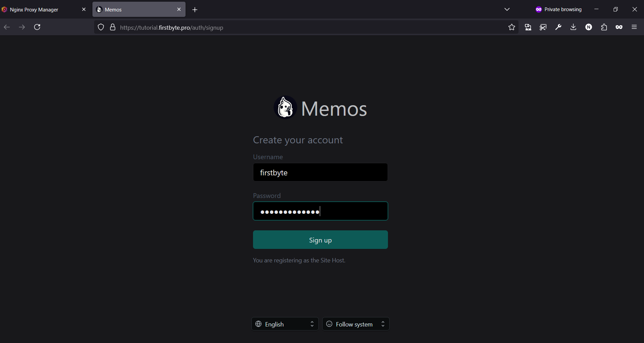Screen dimensions: 644x343
Task: Bookmark this page with the star icon
Action: 511,27
